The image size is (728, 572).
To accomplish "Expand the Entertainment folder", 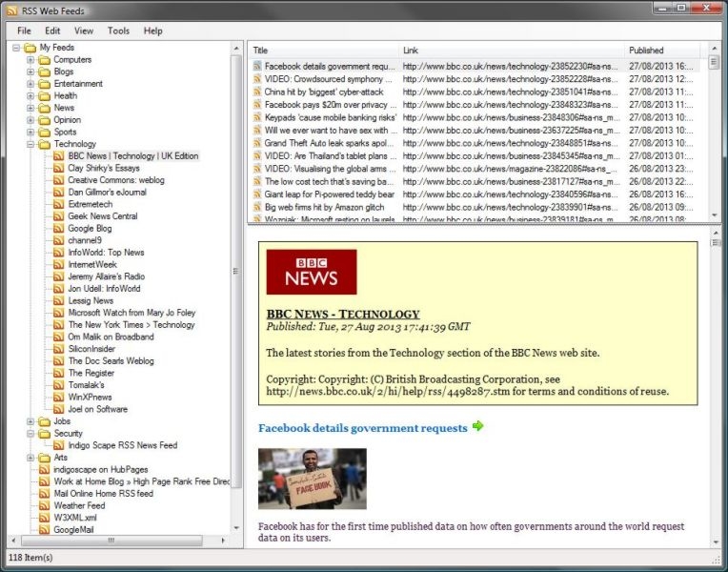I will click(x=30, y=84).
